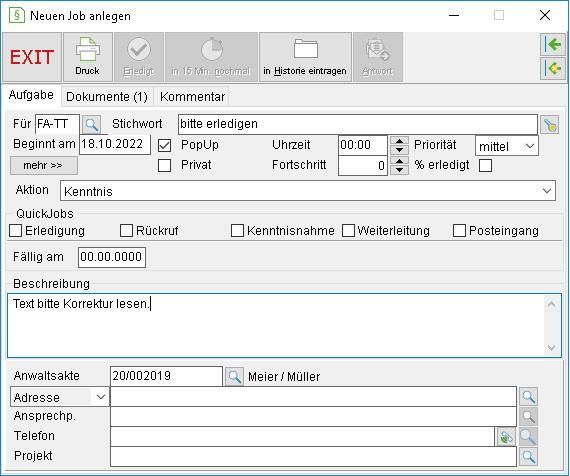Click the 'Fällig am' date field
This screenshot has width=570, height=476.
tap(112, 257)
